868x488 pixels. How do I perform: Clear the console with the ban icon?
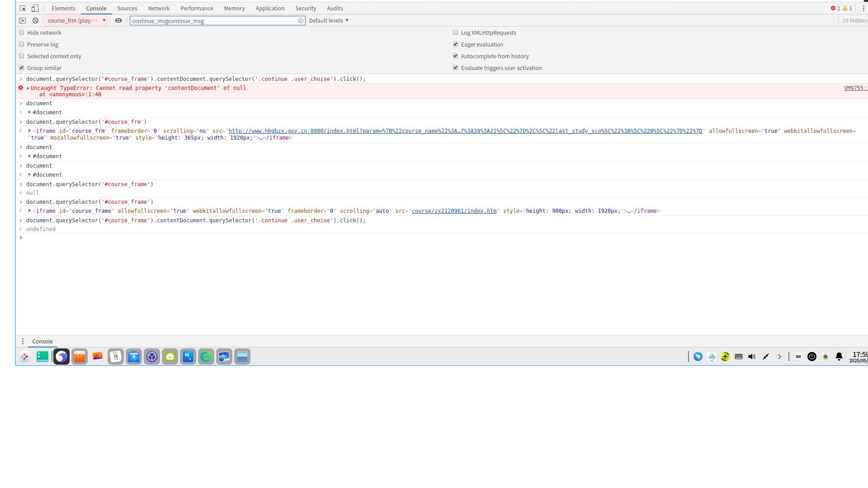click(x=35, y=20)
